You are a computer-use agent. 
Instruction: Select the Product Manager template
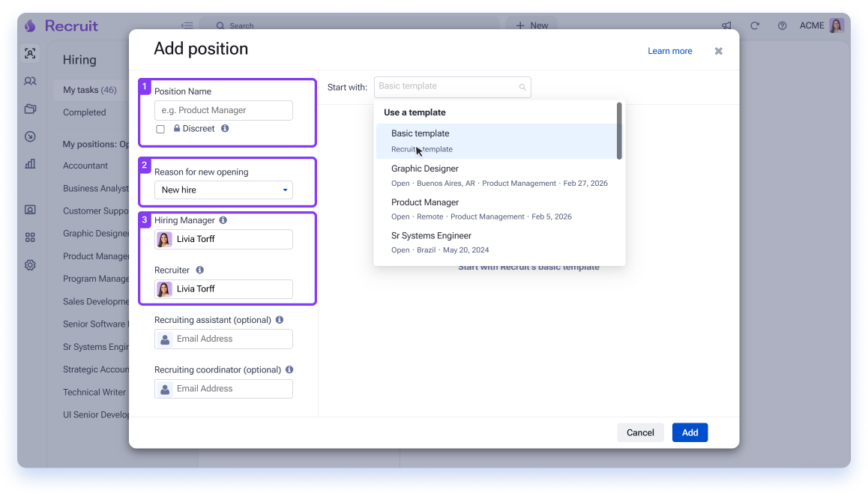pyautogui.click(x=496, y=209)
